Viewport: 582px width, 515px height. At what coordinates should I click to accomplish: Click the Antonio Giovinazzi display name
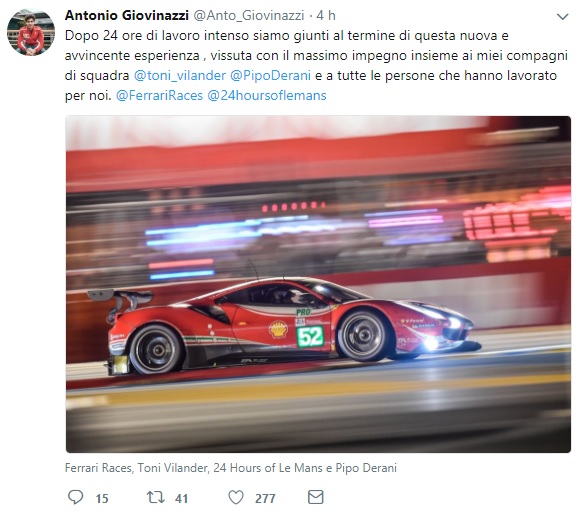click(127, 15)
